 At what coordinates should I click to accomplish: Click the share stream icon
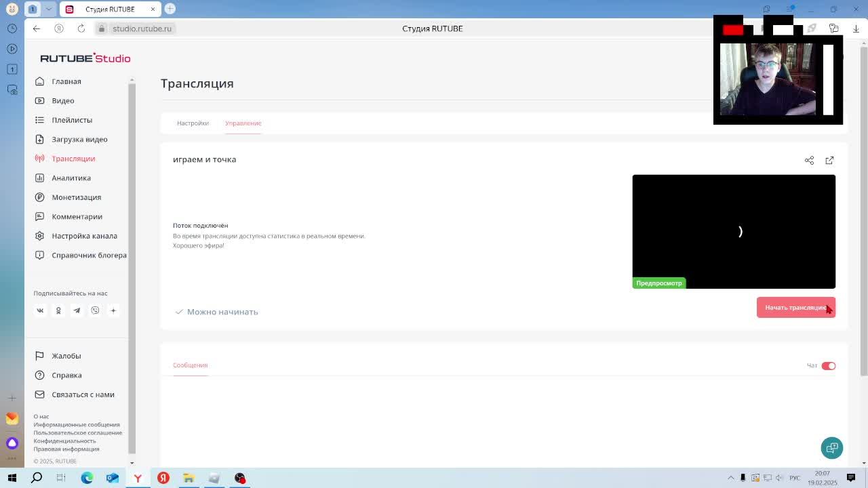point(809,160)
